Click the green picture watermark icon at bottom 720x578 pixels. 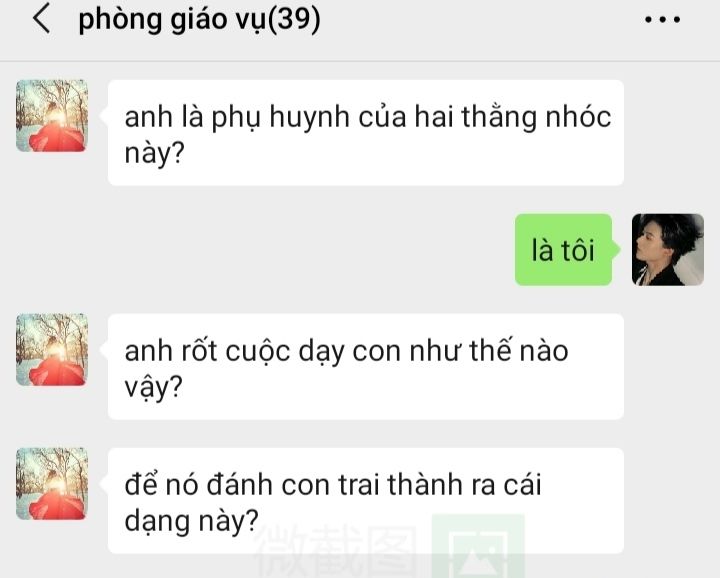pos(478,546)
